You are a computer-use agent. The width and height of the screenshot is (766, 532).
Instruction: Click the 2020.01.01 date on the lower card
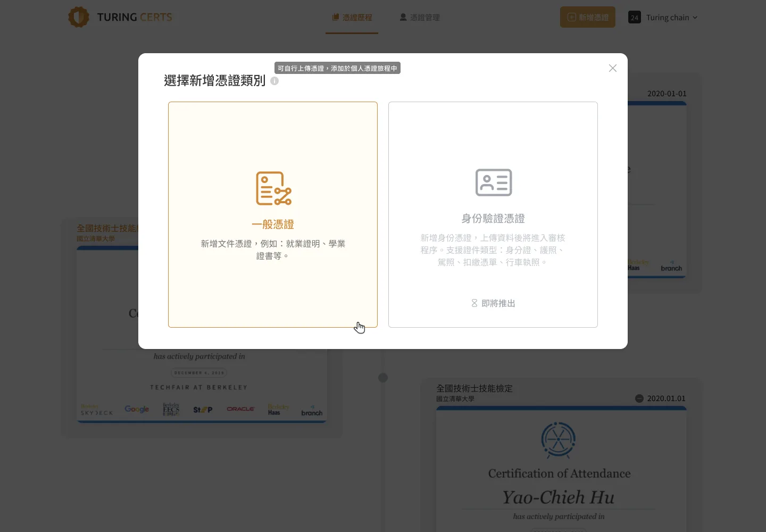pos(667,398)
